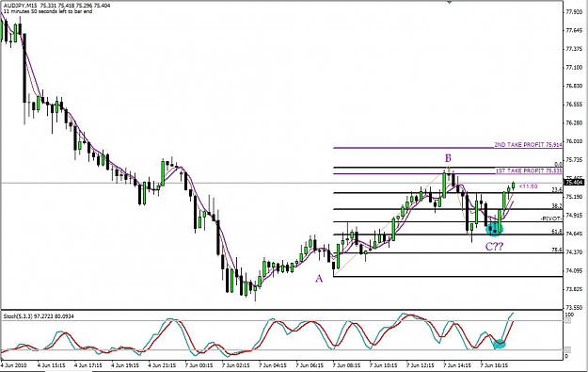The width and height of the screenshot is (588, 372).
Task: Click the current price tag 75.404
Action: (574, 183)
